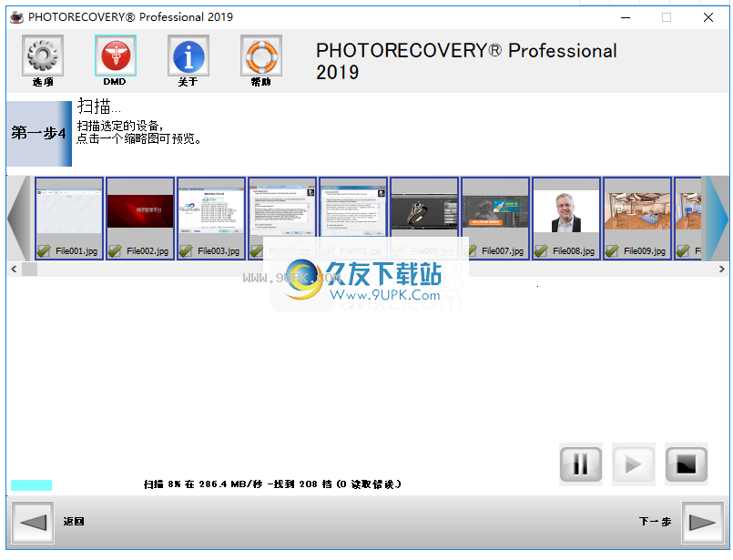Close the PHOTORECOVERY window
The height and width of the screenshot is (560, 733).
tap(708, 17)
